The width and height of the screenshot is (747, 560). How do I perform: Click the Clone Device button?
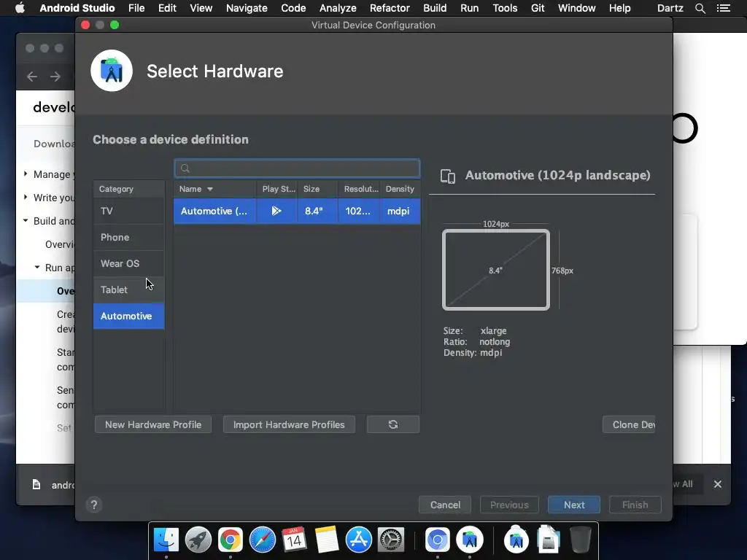click(x=629, y=425)
